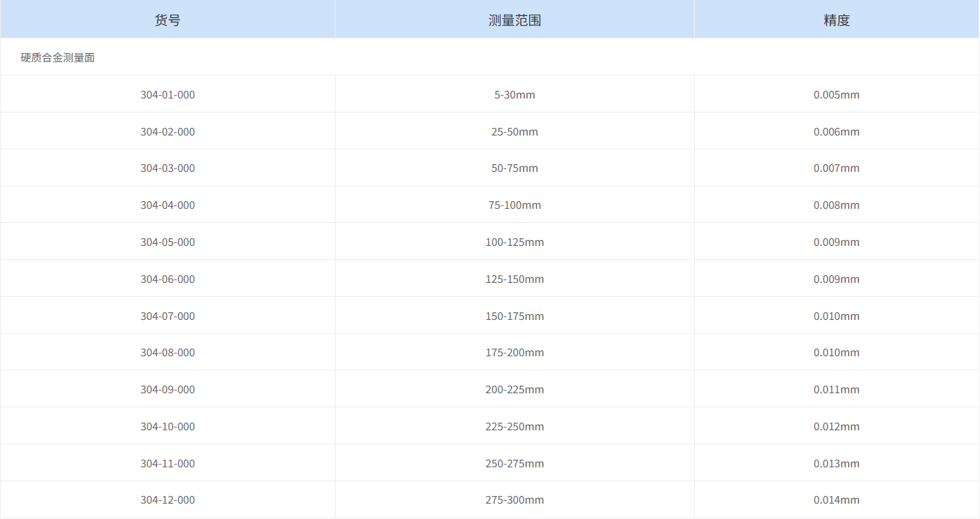Screen dimensions: 980x519
Task: Click the 0.010mm accuracy beside 175-200mm
Action: (x=836, y=352)
